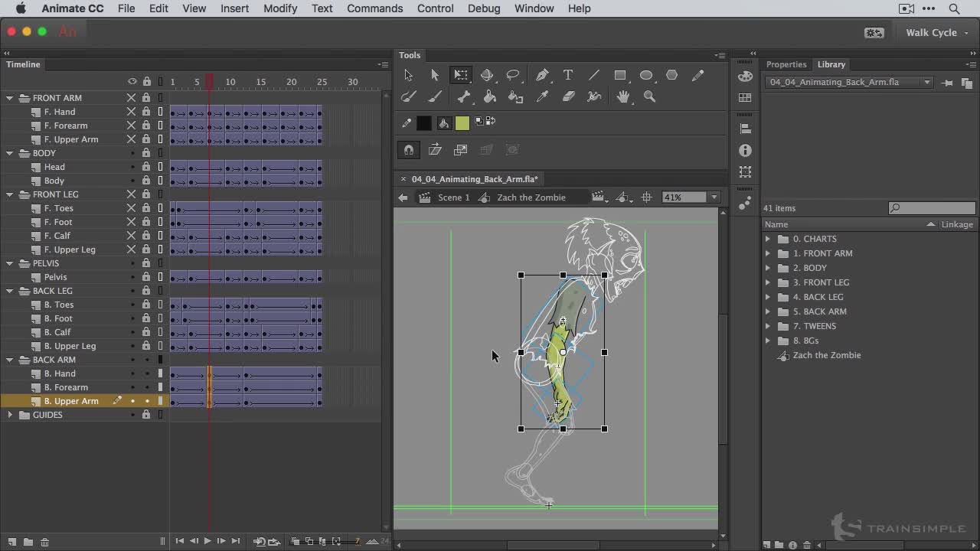Toggle lock on Pelvis layer
This screenshot has width=980, height=551.
tap(146, 277)
